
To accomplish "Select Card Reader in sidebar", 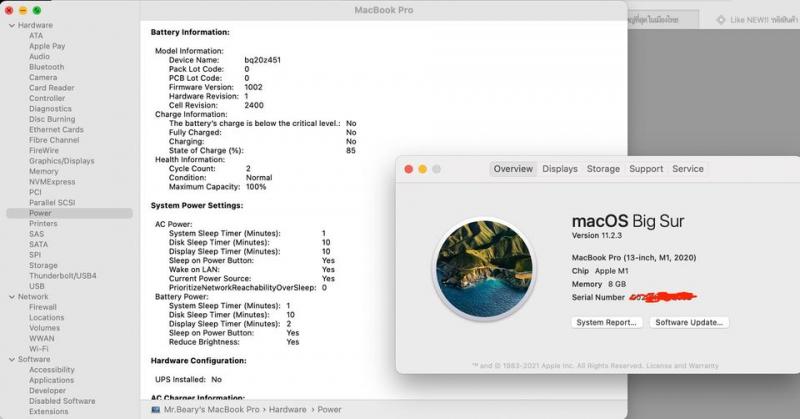I will (52, 88).
